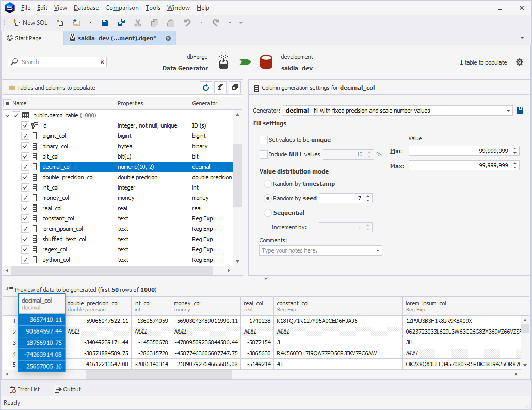The height and width of the screenshot is (410, 532).
Task: Clear search with the red X
Action: pos(102,62)
